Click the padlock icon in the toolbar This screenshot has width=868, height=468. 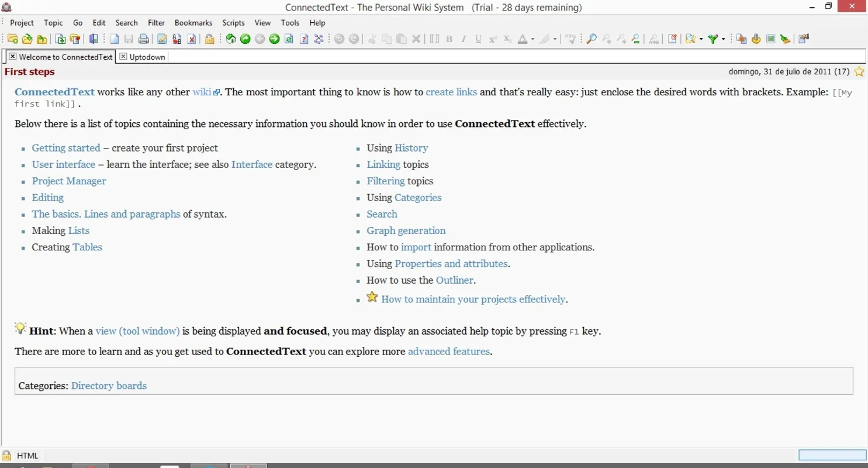click(x=209, y=39)
